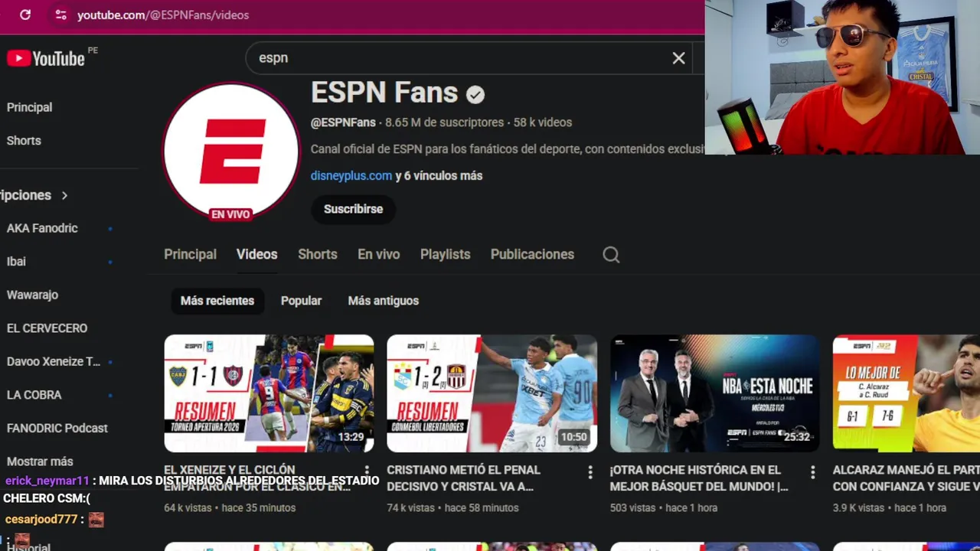Click the verified badge next to ESPN Fans
This screenshot has width=980, height=551.
[475, 94]
